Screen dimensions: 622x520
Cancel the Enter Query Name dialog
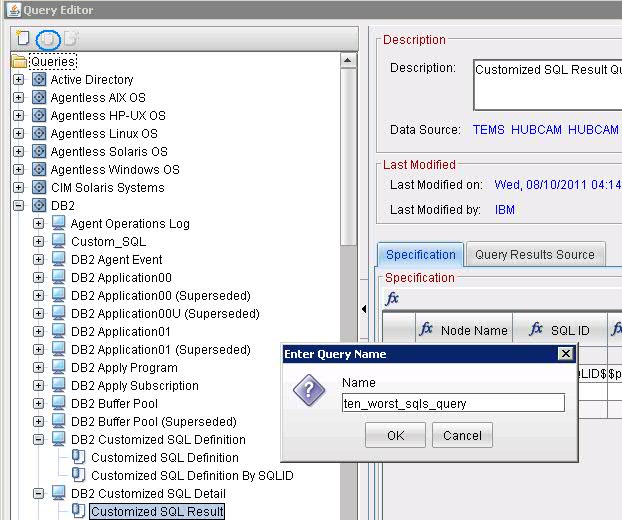(x=462, y=435)
